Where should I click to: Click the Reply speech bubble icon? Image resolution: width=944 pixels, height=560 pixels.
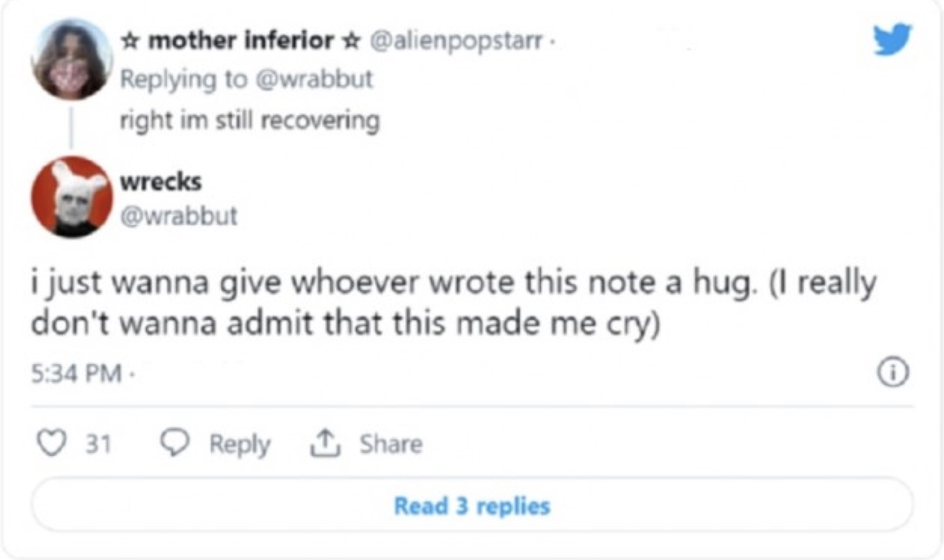tap(174, 443)
